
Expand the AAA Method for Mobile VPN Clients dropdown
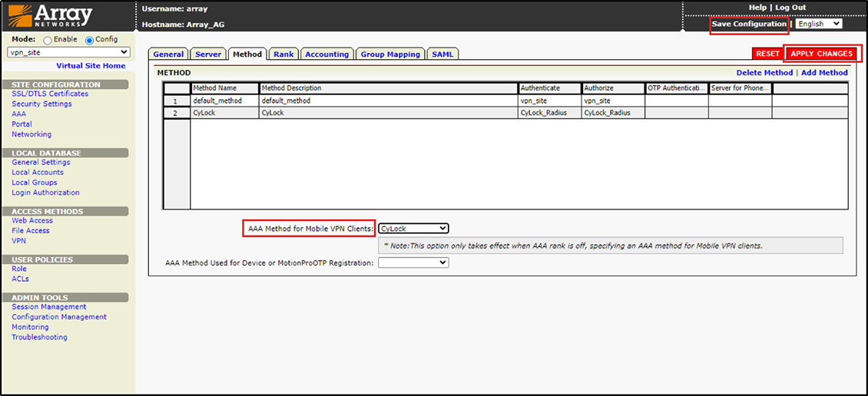413,229
